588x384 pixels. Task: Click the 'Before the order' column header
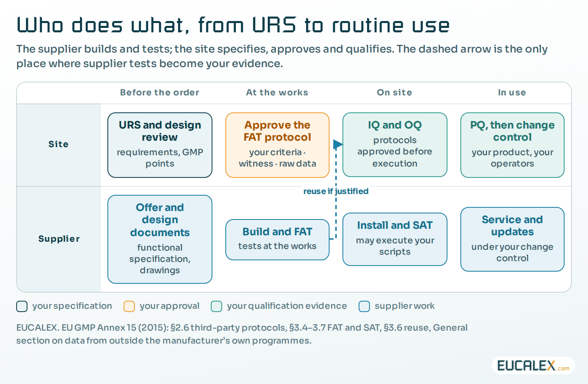[x=160, y=93]
